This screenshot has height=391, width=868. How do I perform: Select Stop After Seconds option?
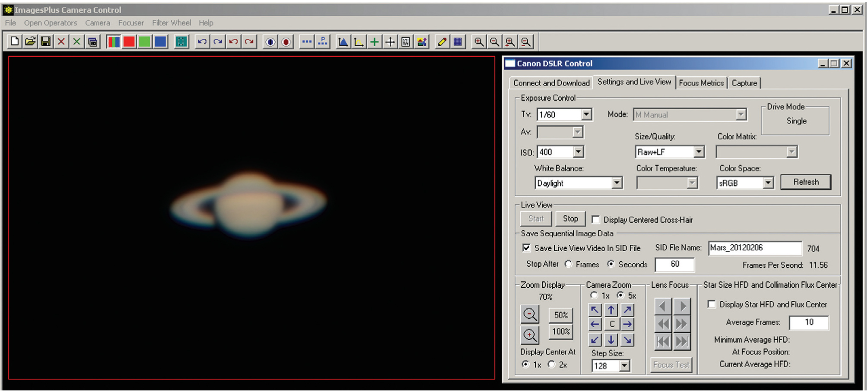pyautogui.click(x=611, y=264)
